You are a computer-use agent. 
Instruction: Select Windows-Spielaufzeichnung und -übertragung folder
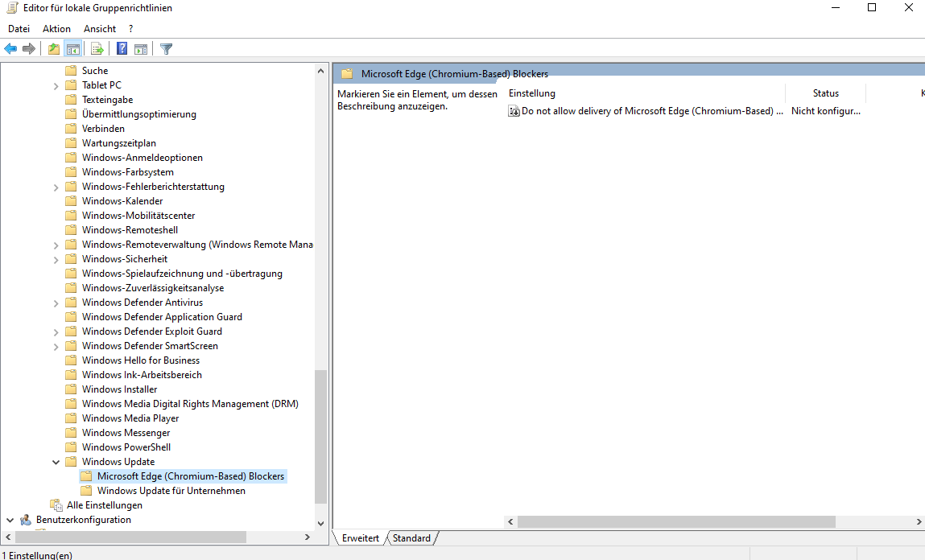click(x=182, y=274)
